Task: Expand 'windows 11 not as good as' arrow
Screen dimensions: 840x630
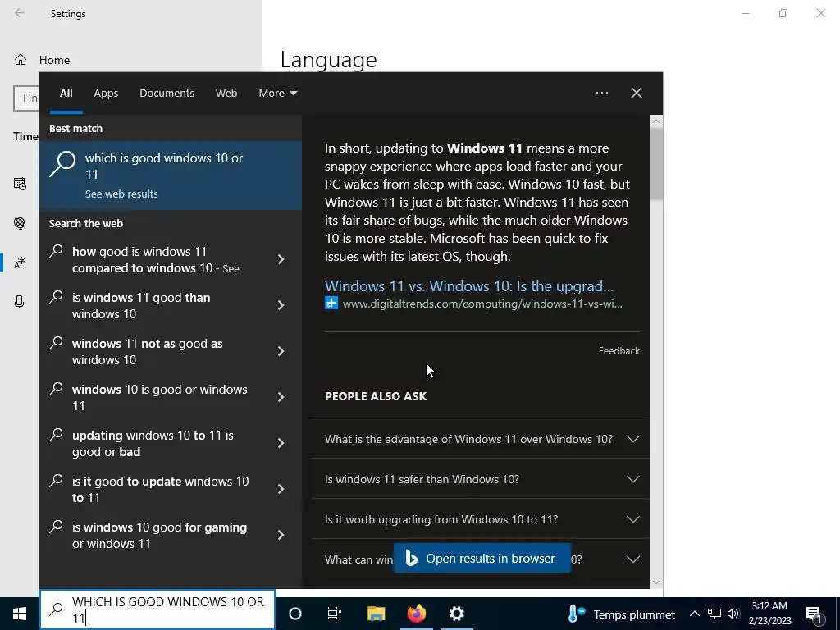Action: [x=281, y=351]
